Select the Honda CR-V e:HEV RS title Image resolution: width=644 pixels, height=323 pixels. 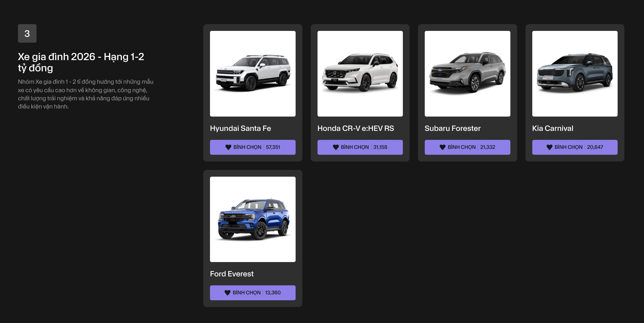(355, 128)
